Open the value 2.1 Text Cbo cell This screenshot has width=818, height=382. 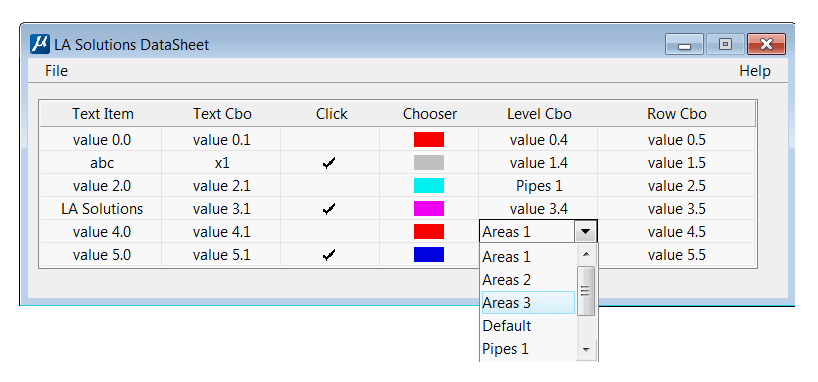(222, 186)
